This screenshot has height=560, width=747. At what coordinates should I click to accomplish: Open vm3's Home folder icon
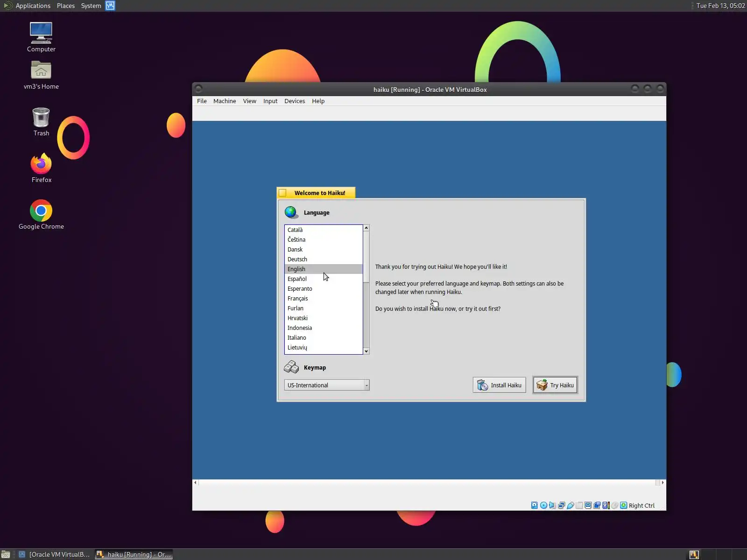click(x=41, y=75)
